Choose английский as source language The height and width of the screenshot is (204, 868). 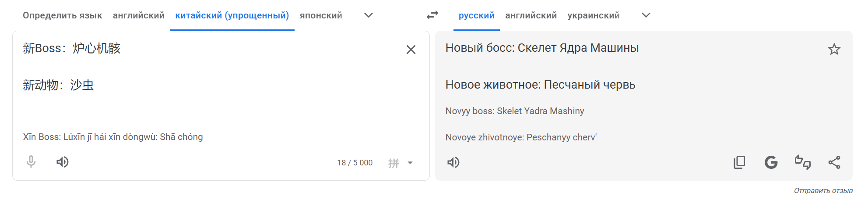tap(139, 15)
